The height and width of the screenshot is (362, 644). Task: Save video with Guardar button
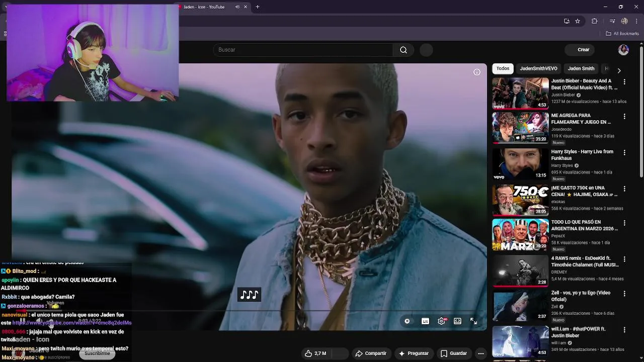point(454,353)
